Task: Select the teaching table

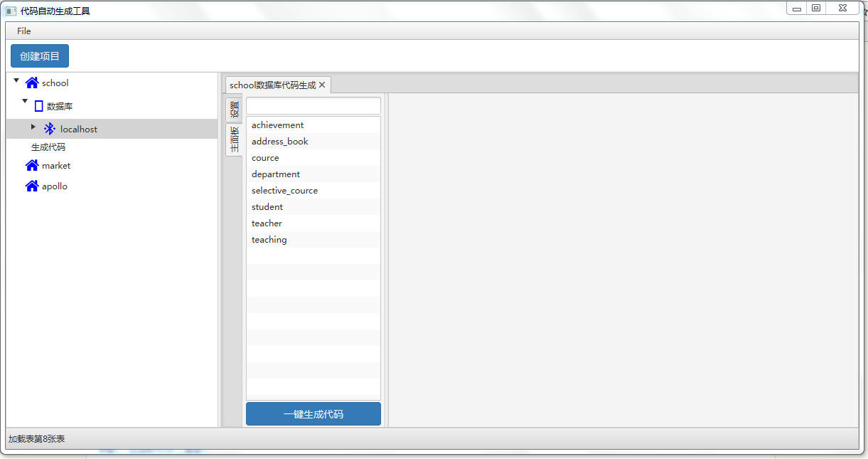Action: (314, 239)
